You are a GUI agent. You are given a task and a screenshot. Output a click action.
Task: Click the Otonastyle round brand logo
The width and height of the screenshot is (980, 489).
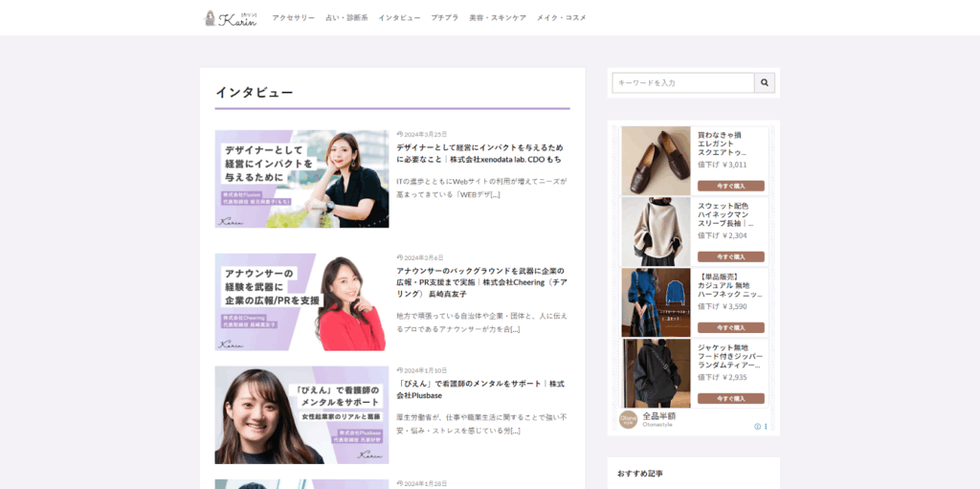point(628,419)
